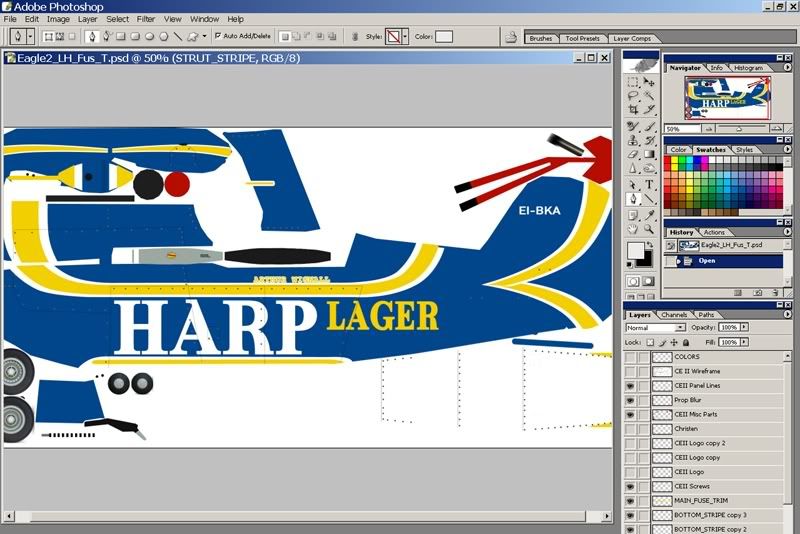Select the Open history state
The height and width of the screenshot is (534, 800).
click(723, 261)
